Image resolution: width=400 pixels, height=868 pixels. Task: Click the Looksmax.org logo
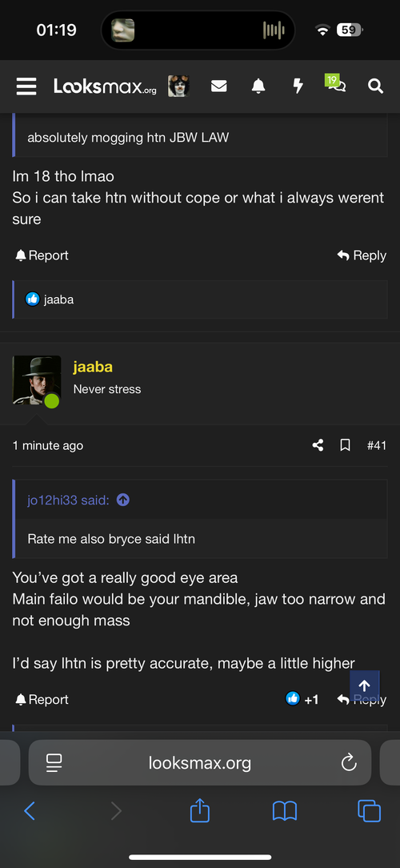click(105, 86)
